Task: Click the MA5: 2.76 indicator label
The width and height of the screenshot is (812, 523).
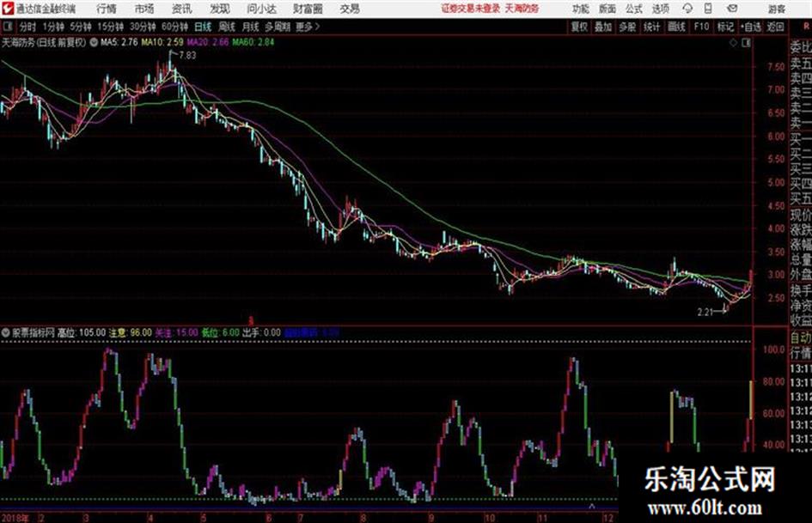Action: pyautogui.click(x=119, y=42)
